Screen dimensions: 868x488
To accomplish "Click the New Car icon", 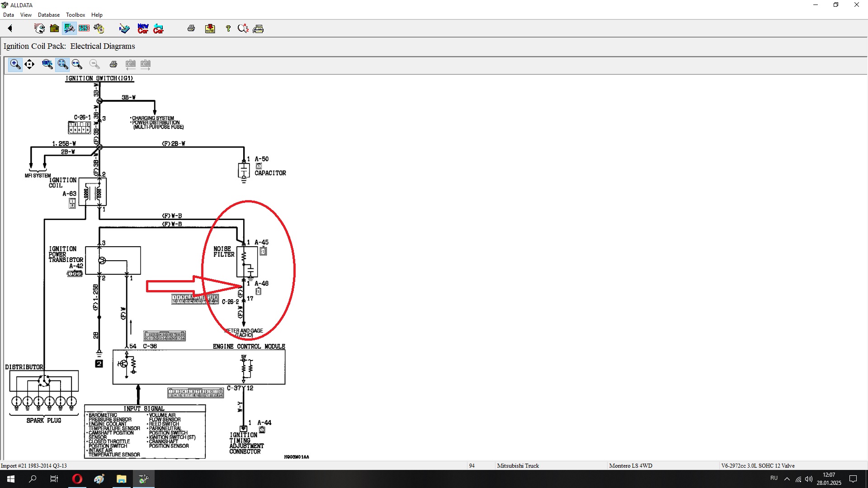I will coord(143,28).
